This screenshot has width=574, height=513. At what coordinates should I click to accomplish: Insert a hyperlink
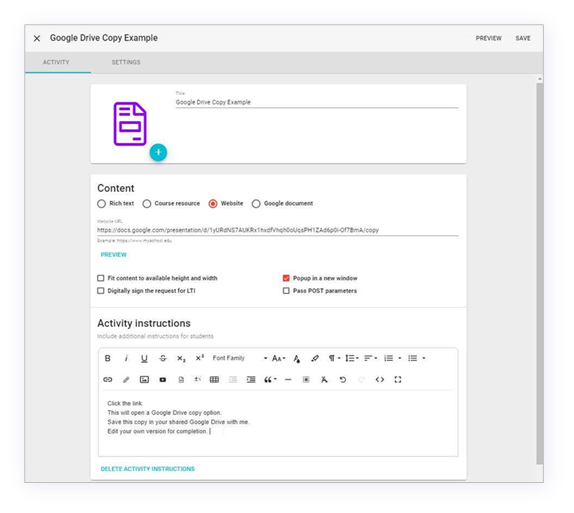108,379
